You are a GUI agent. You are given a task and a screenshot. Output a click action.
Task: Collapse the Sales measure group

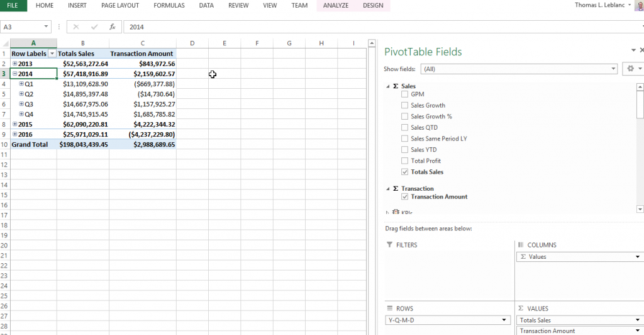(387, 86)
